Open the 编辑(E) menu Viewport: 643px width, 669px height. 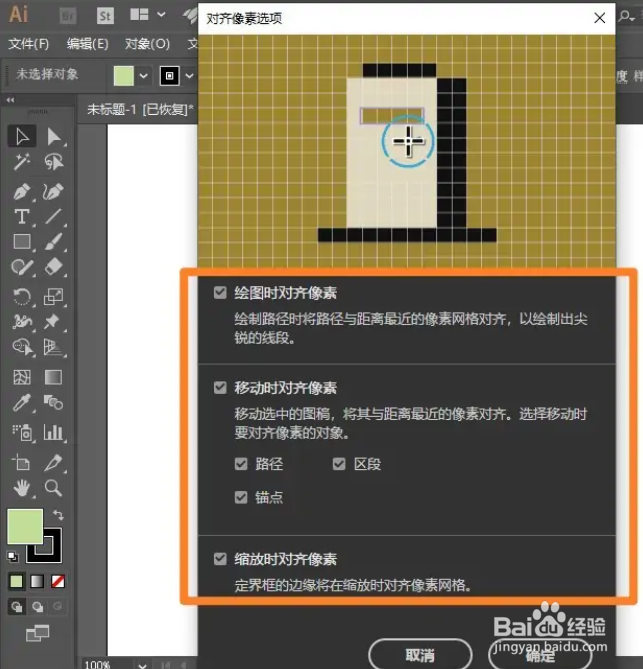[87, 44]
